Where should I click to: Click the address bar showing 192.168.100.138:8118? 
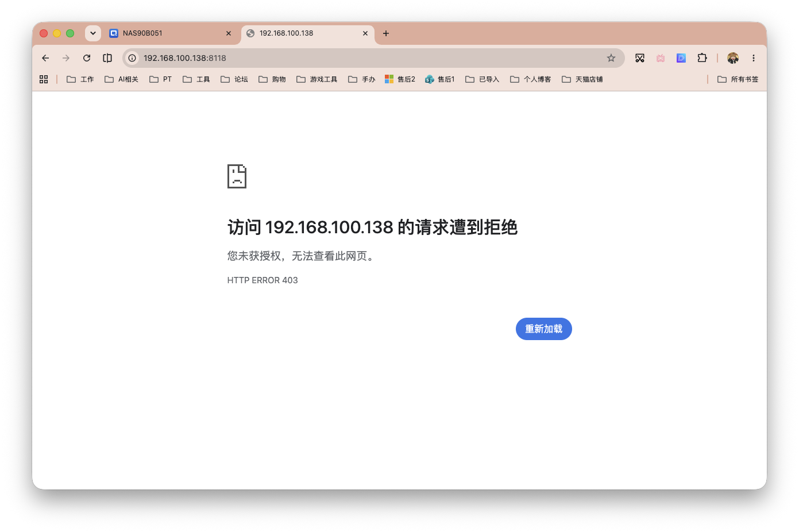pyautogui.click(x=373, y=58)
